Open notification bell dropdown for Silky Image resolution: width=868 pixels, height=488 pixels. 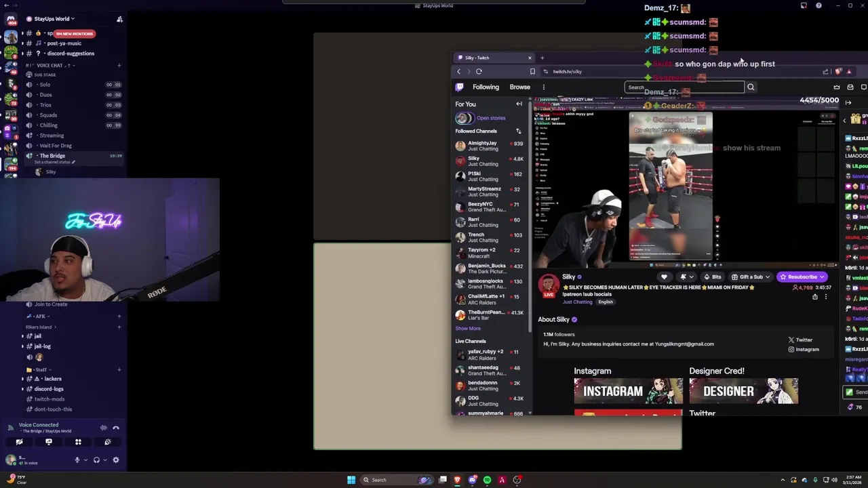[x=687, y=277]
